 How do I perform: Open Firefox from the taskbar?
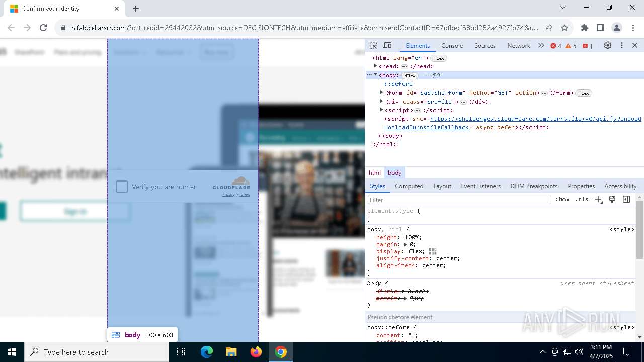(x=256, y=352)
